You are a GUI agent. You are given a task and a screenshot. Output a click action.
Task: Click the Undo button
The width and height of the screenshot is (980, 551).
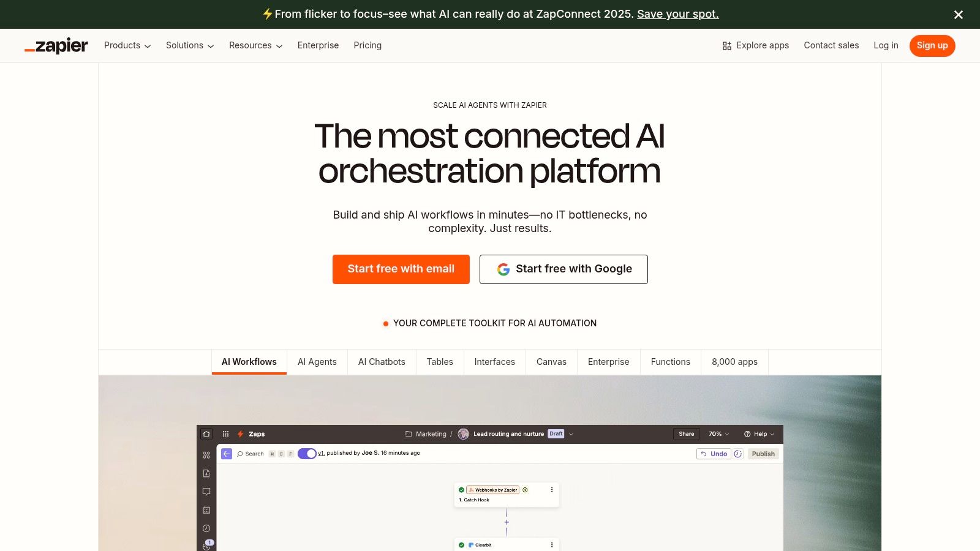(714, 454)
